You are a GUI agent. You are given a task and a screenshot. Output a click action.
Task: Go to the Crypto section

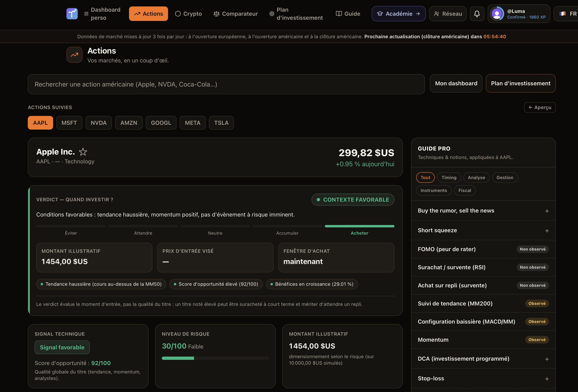coord(188,14)
